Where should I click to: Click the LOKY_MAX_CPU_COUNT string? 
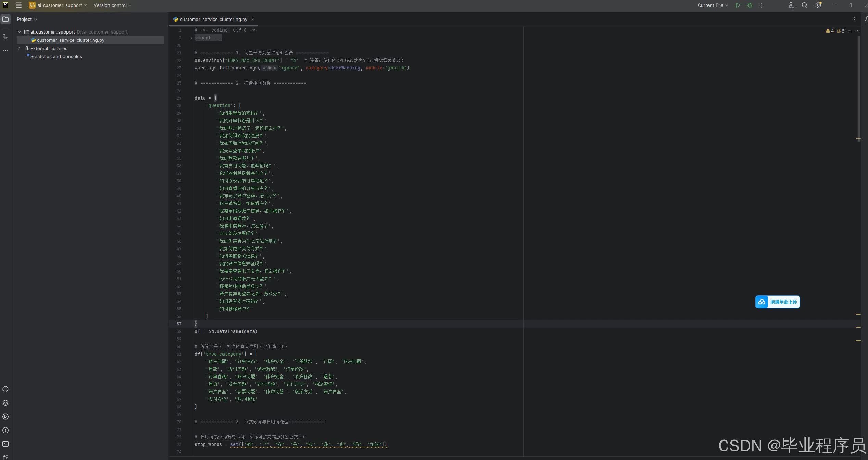(252, 60)
